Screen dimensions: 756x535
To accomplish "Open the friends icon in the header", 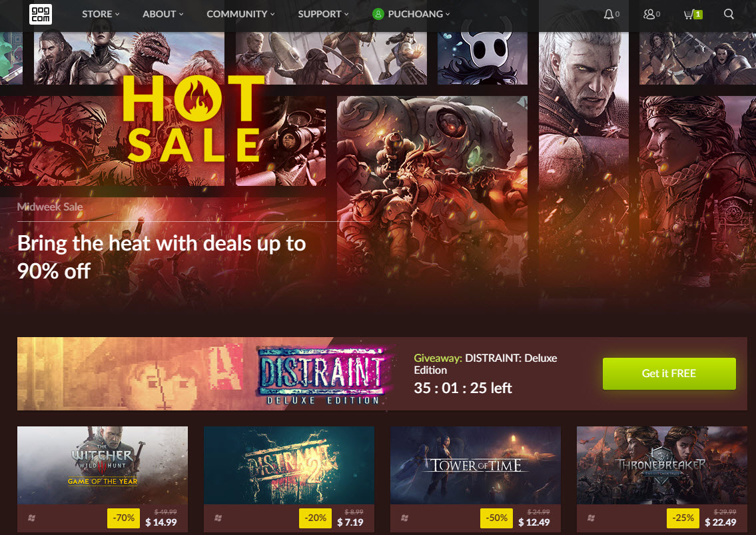I will [x=649, y=14].
